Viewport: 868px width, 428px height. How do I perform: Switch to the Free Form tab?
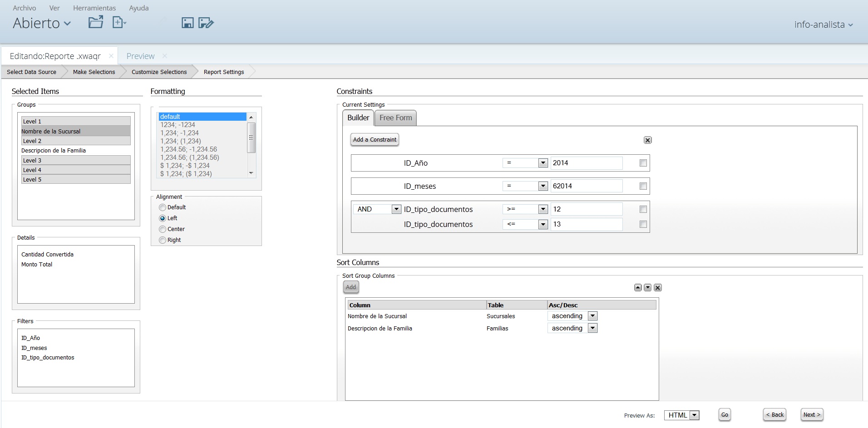[396, 118]
